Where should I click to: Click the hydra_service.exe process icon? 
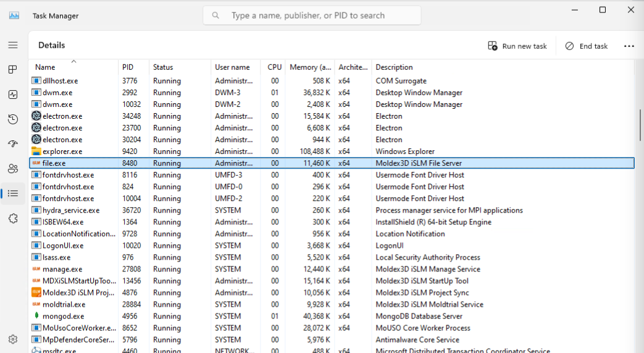click(x=36, y=210)
